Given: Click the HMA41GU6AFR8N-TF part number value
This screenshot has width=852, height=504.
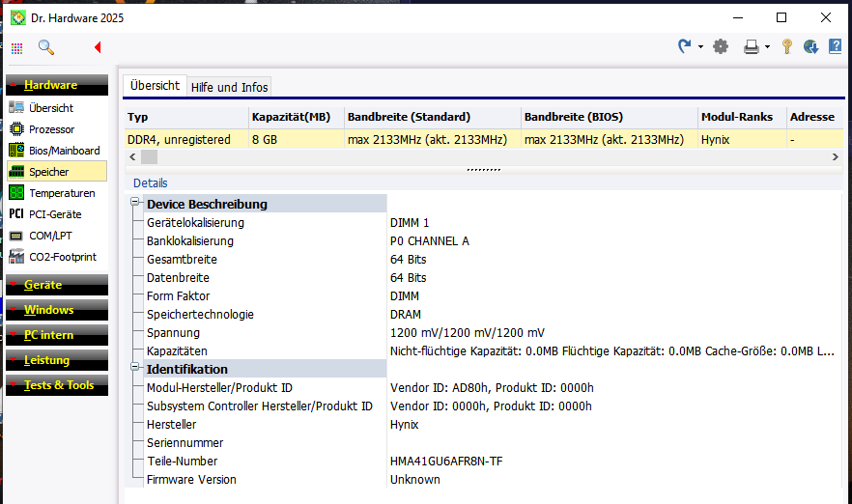Looking at the screenshot, I should click(446, 462).
